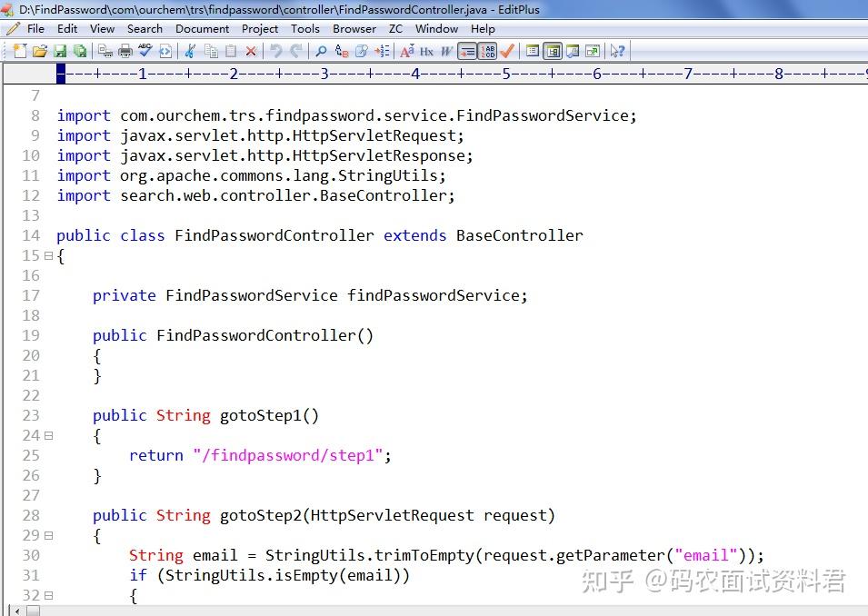Click the list-window icon after the checkmark
868x616 pixels.
(x=533, y=51)
